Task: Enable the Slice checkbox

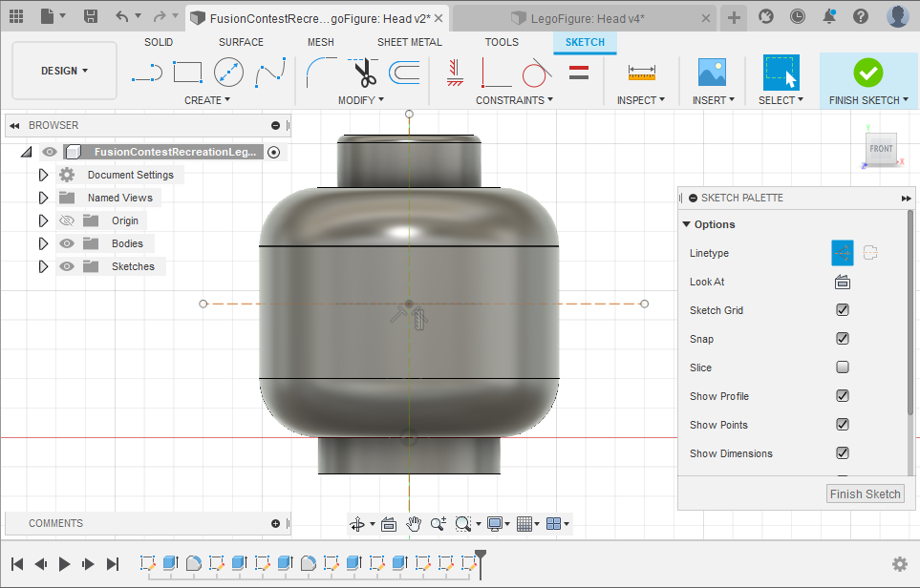Action: click(x=843, y=367)
